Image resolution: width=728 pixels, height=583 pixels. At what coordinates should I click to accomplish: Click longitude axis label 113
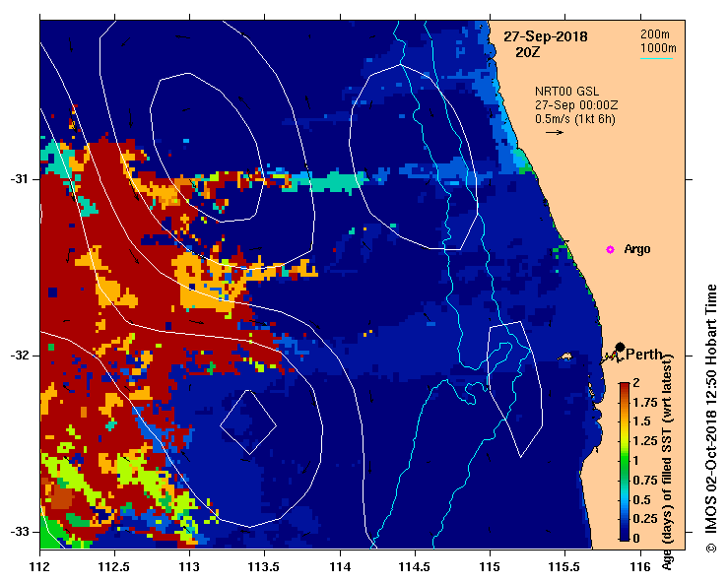(189, 567)
